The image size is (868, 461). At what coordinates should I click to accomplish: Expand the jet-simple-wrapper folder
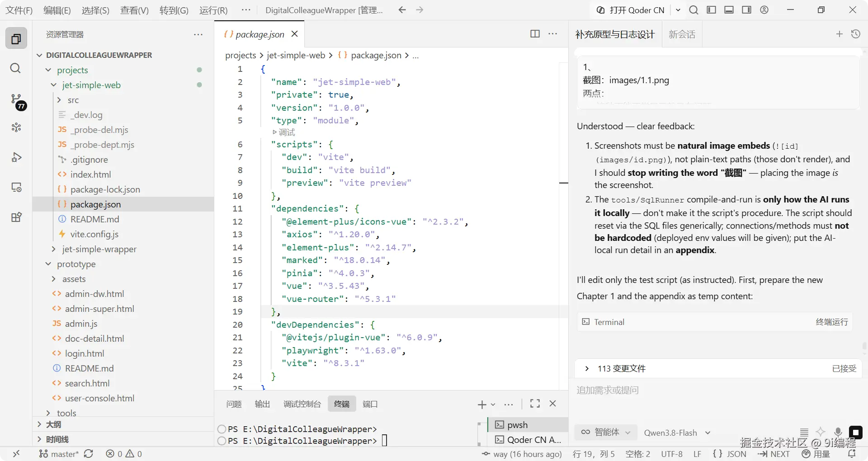[54, 249]
